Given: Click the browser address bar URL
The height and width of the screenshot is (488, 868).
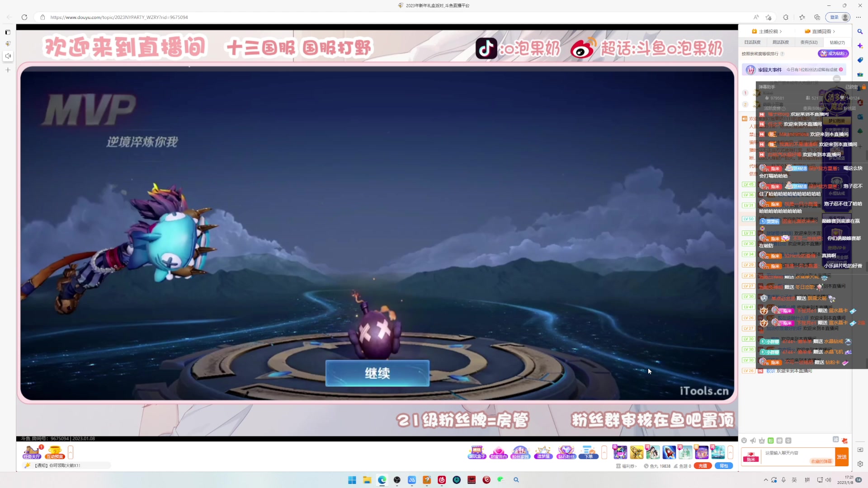Looking at the screenshot, I should point(119,17).
